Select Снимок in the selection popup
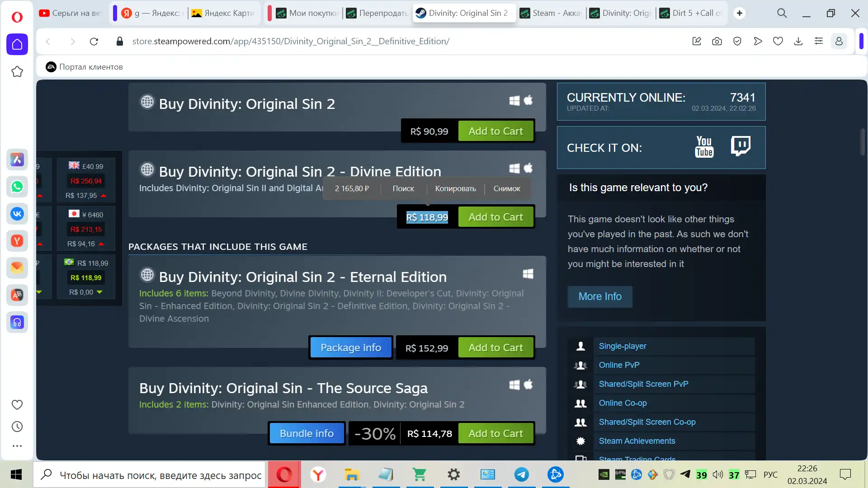 [507, 189]
